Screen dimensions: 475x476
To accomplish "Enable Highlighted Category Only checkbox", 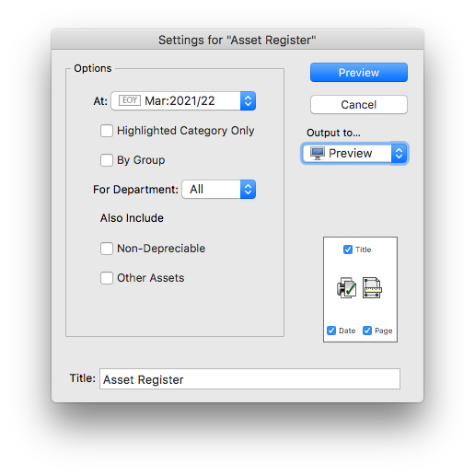I will (x=107, y=131).
